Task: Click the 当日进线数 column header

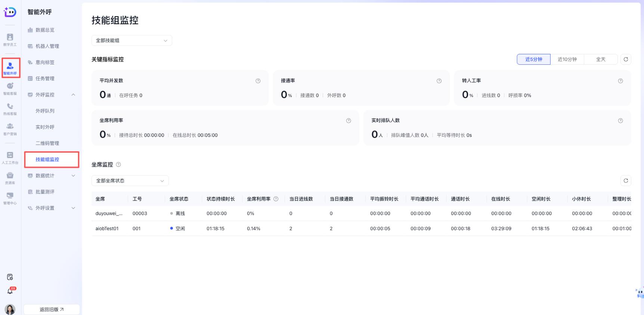Action: tap(301, 199)
